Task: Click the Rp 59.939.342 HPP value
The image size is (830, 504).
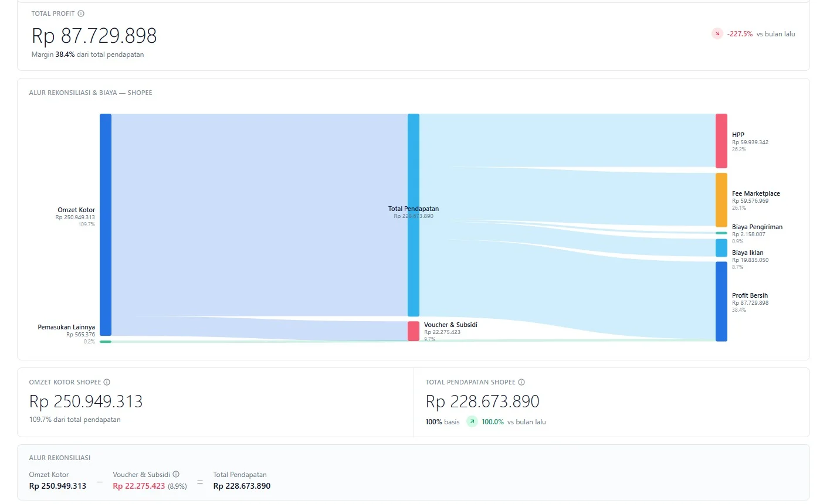Action: 750,142
